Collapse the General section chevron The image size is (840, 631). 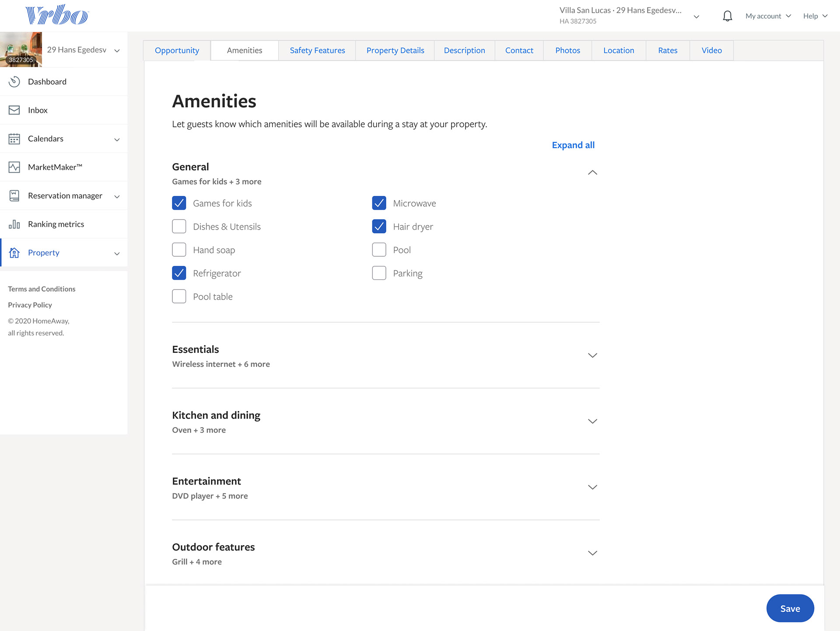click(592, 173)
